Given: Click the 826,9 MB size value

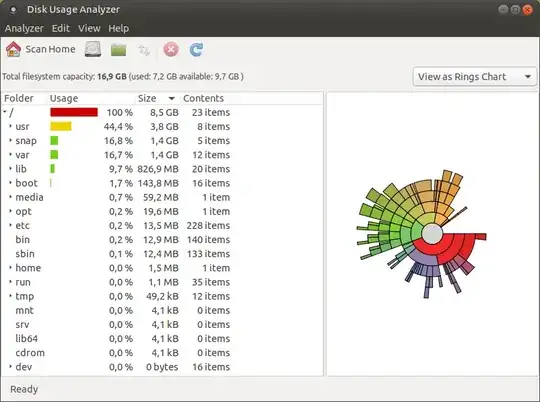Looking at the screenshot, I should [x=158, y=169].
